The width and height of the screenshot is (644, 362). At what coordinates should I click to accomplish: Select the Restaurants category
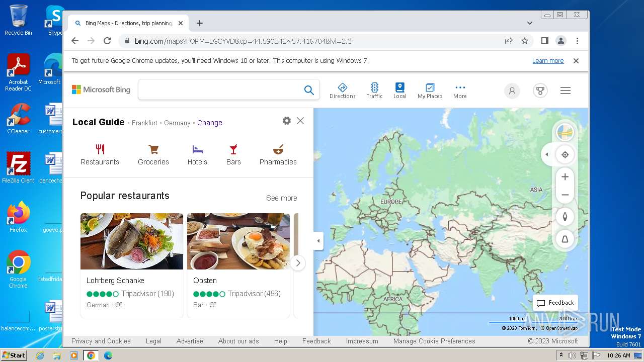click(100, 155)
